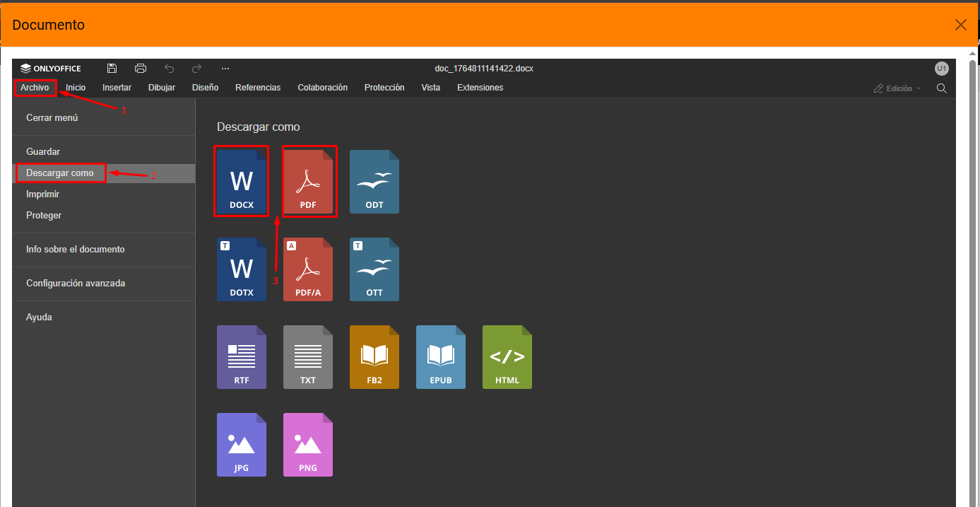Image resolution: width=980 pixels, height=507 pixels.
Task: Open the Referencias tab
Action: [258, 88]
